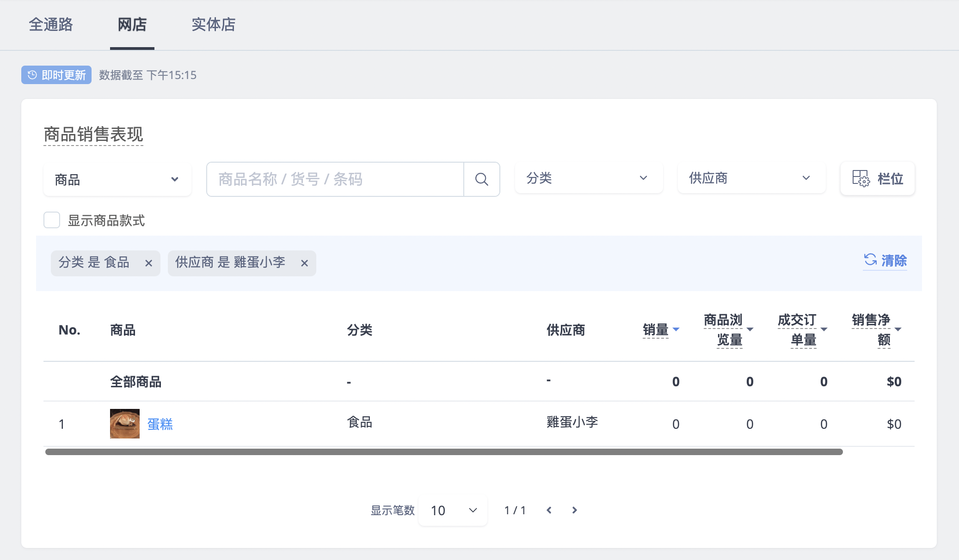
Task: Focus the 商品名称 / 货号 / 条码 search field
Action: [335, 179]
